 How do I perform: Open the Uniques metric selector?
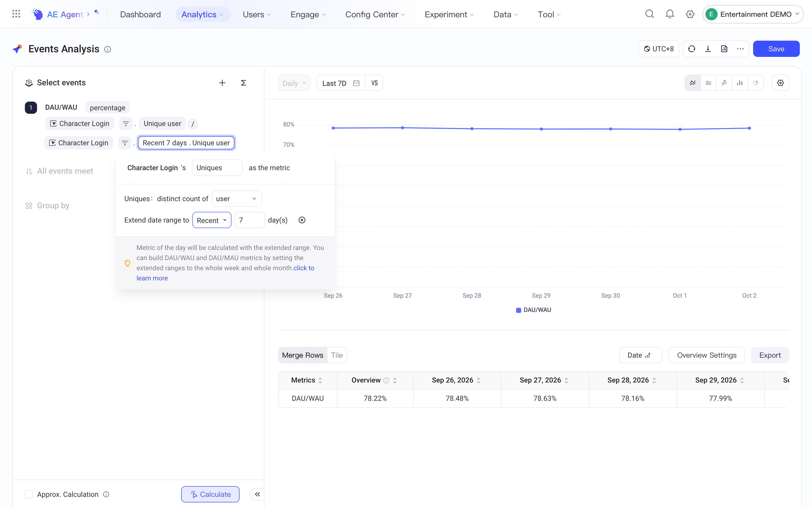pyautogui.click(x=217, y=168)
